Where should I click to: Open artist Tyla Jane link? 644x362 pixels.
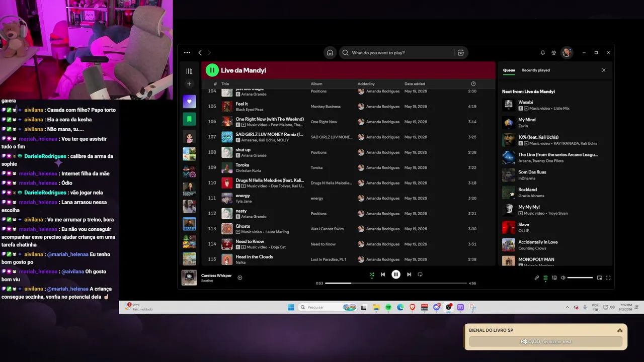244,202
